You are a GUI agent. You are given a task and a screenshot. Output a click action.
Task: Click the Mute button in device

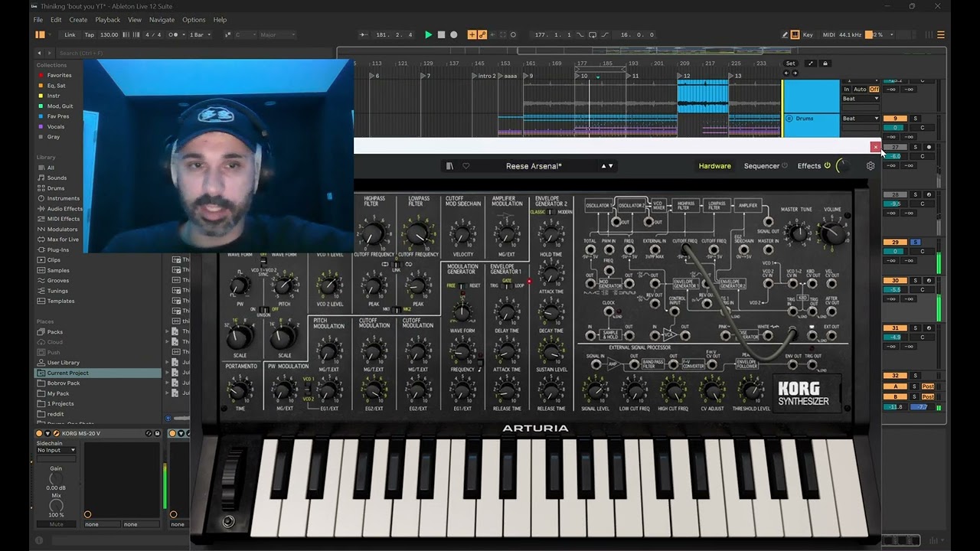point(57,524)
